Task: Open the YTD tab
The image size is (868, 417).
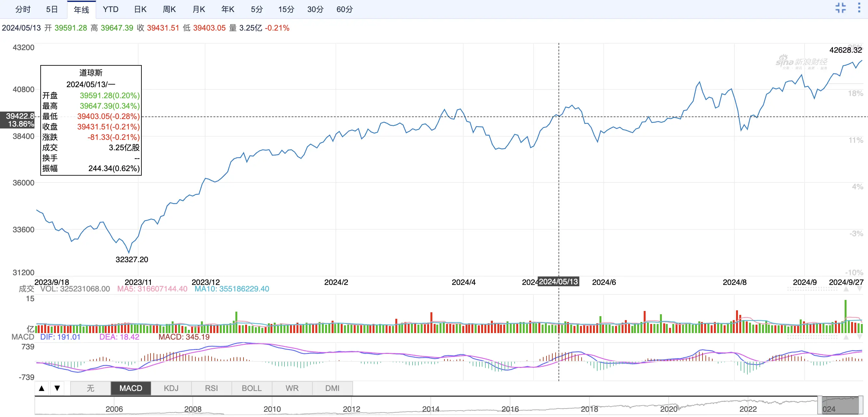Action: 111,9
